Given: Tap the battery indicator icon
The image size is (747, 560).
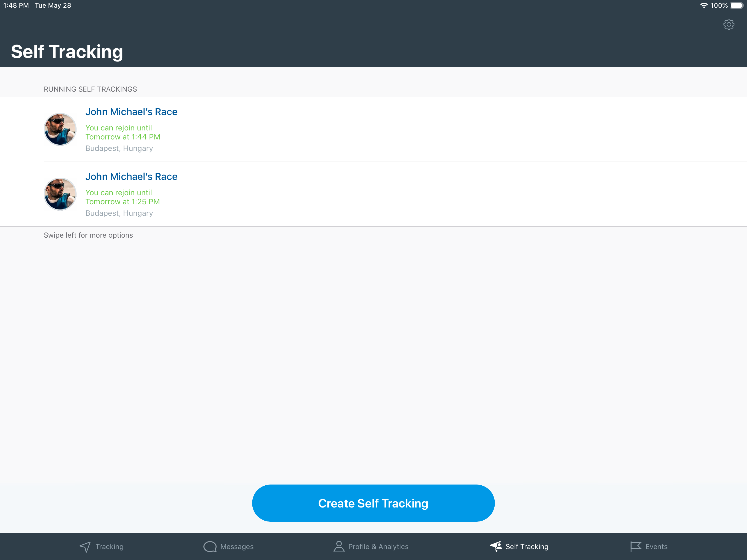Looking at the screenshot, I should (737, 5).
